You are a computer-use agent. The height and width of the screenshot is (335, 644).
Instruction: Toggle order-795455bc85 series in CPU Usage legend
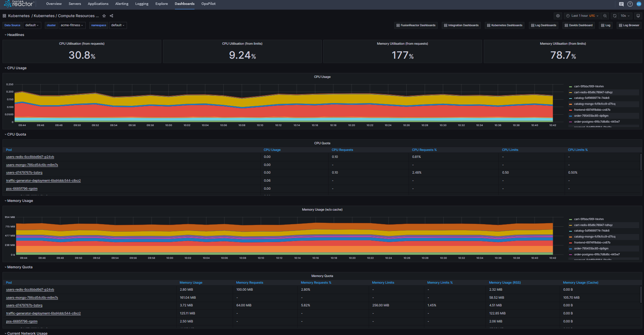[591, 116]
